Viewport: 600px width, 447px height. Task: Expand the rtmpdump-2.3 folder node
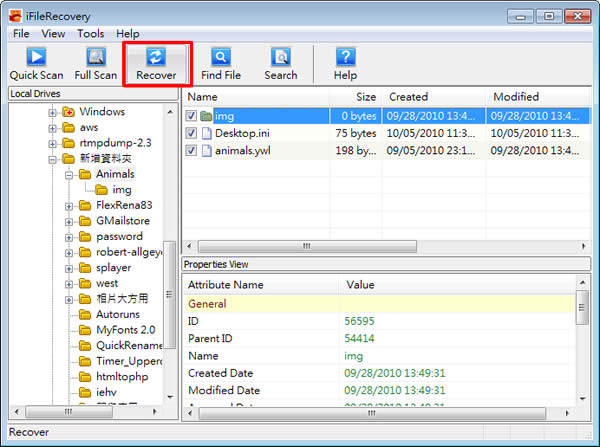[x=52, y=144]
